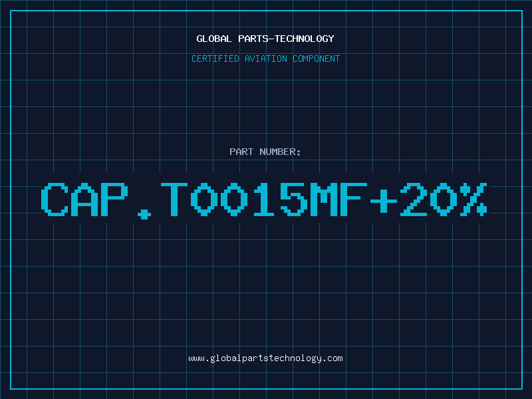Click the CERTIFIED AVIATION COMPONENT subtitle

tap(265, 59)
